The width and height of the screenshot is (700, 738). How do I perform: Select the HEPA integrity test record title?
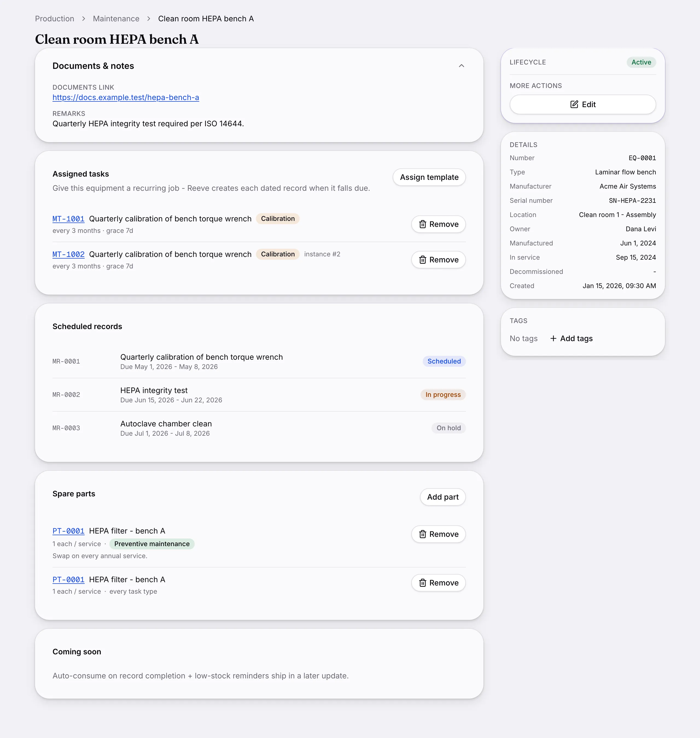(x=154, y=390)
